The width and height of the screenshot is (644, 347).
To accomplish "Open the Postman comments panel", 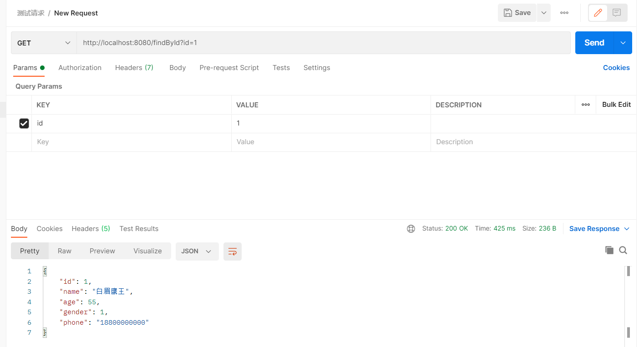I will pyautogui.click(x=617, y=13).
